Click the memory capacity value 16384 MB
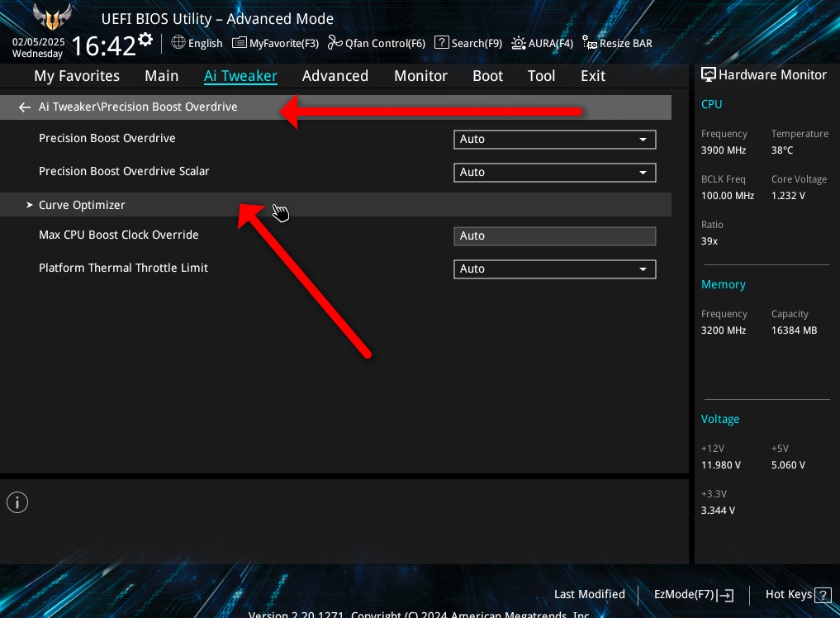 click(x=794, y=330)
